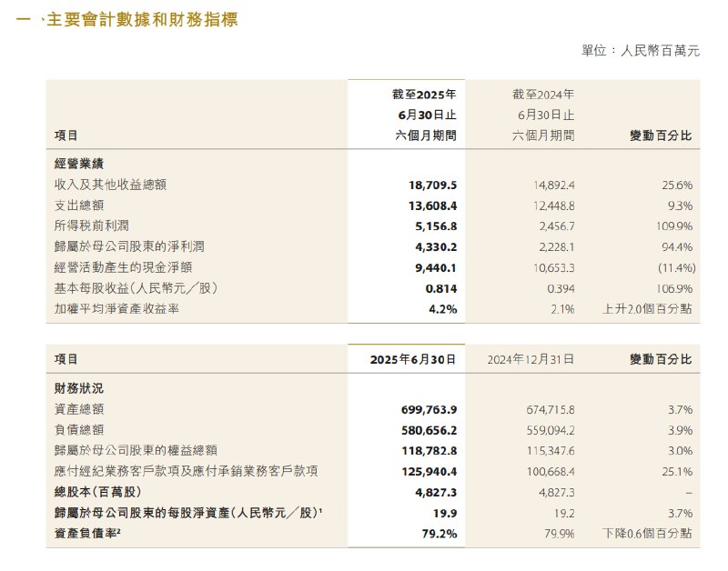Click row label 加權平均淨資產收益率
Viewport: 728px width, 571px height.
point(116,308)
